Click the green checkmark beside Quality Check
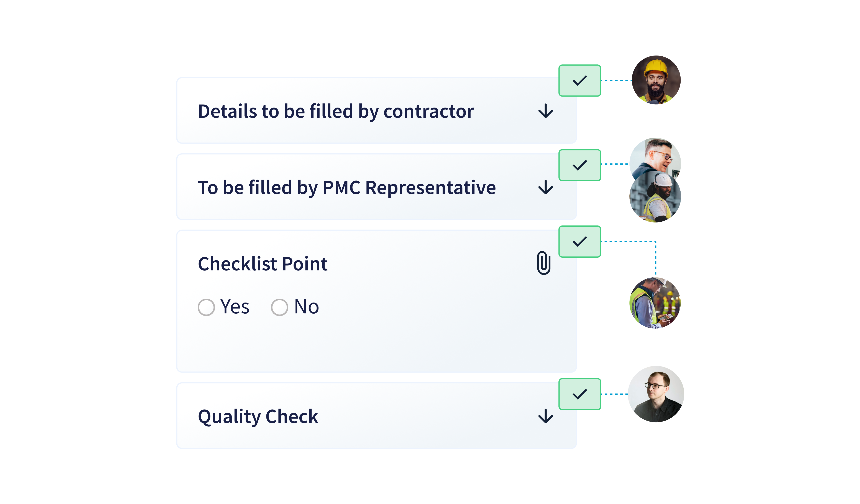 pos(579,394)
